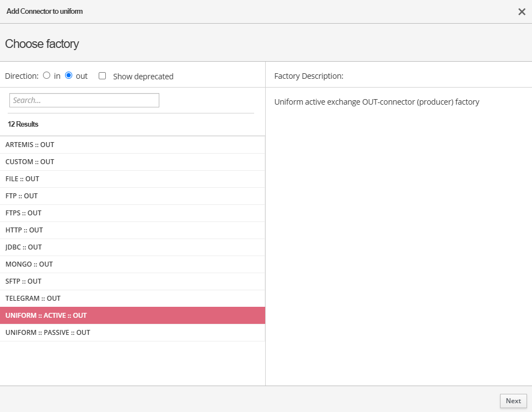Select the 'out' direction radio button
Screen dimensions: 532x412
pyautogui.click(x=69, y=75)
